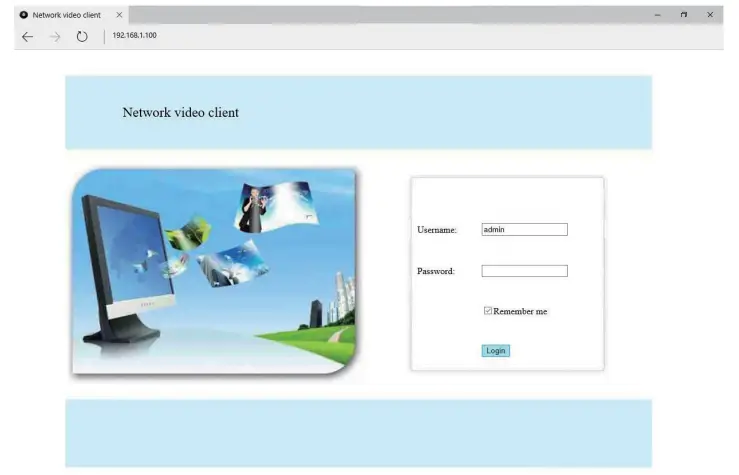Click the browser forward arrow
This screenshot has height=475, width=739.
coord(55,36)
